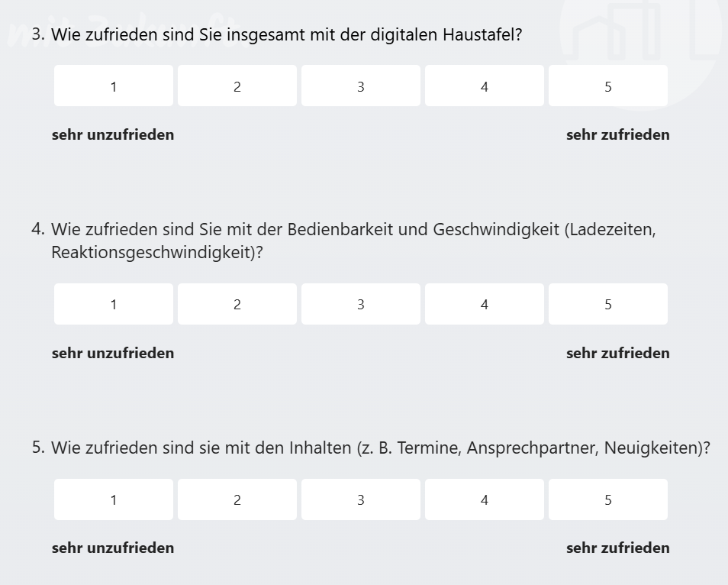Select rating 2 for question 3 overall satisfaction
Viewport: 728px width, 585px height.
(237, 86)
